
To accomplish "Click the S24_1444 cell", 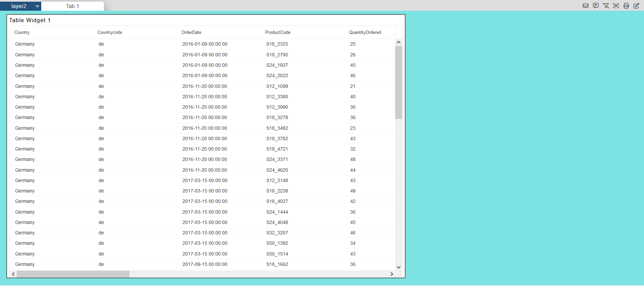I will tap(277, 212).
